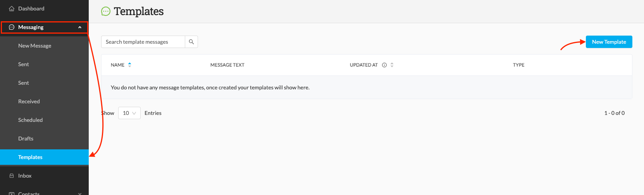Click the Dashboard home icon

pyautogui.click(x=12, y=9)
